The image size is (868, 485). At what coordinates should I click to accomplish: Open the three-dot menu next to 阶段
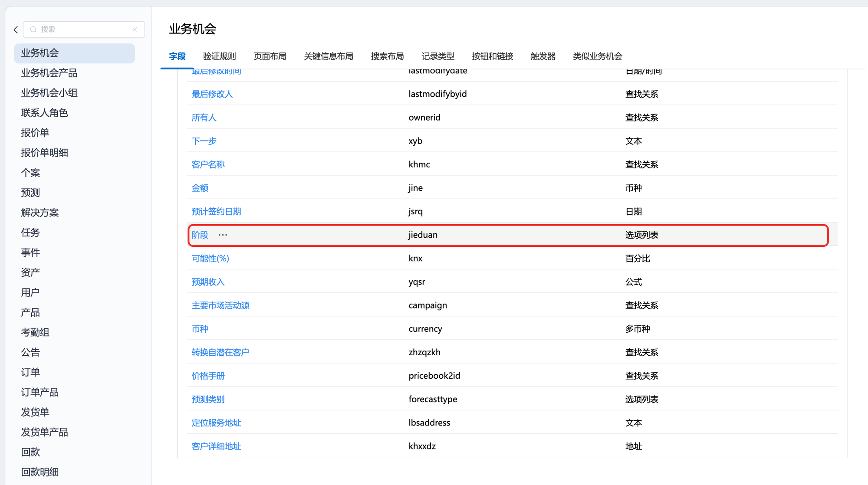[223, 235]
